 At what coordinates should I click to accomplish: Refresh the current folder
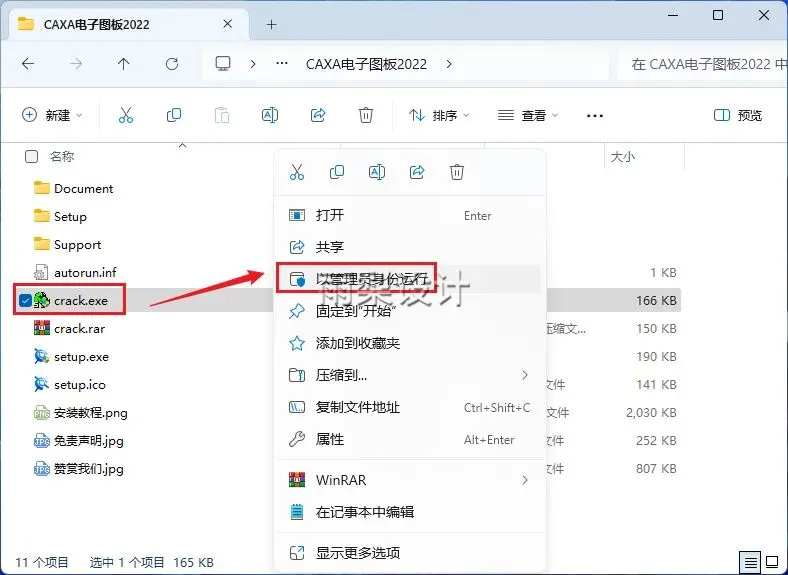pos(172,64)
